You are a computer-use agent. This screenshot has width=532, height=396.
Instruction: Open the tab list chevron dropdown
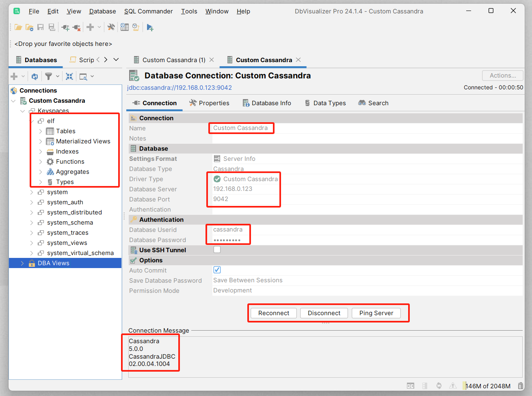116,60
